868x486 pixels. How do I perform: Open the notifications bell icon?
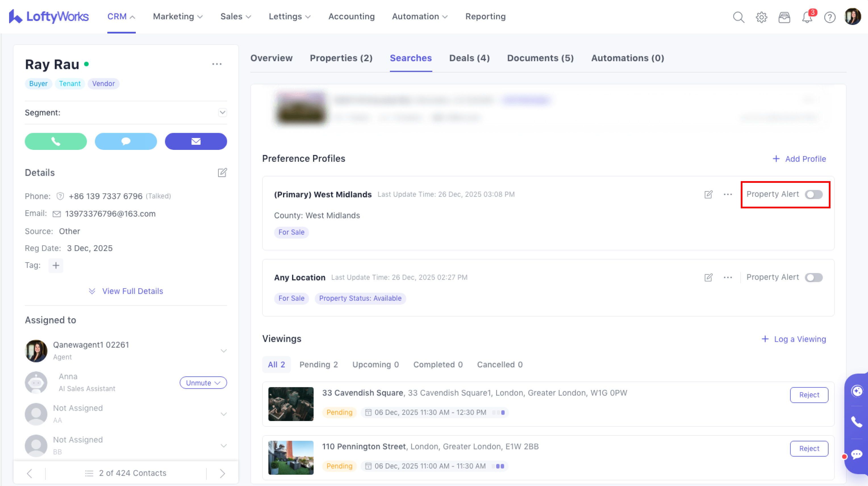[807, 17]
